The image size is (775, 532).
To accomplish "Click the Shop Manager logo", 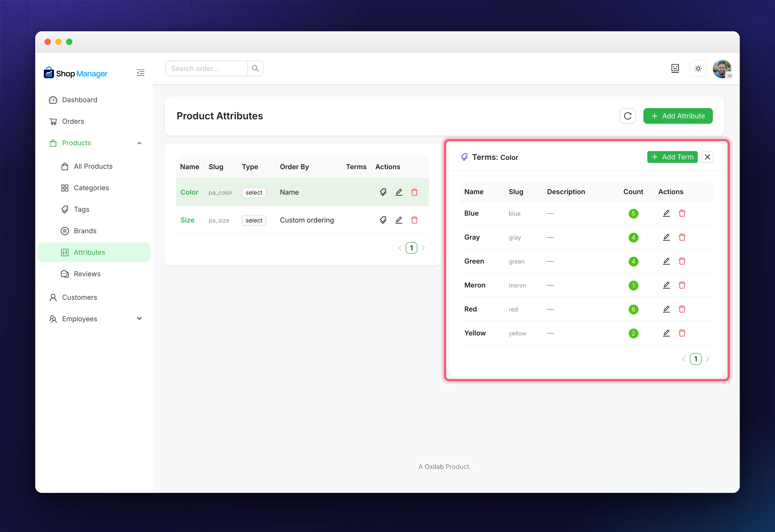I will (x=76, y=73).
